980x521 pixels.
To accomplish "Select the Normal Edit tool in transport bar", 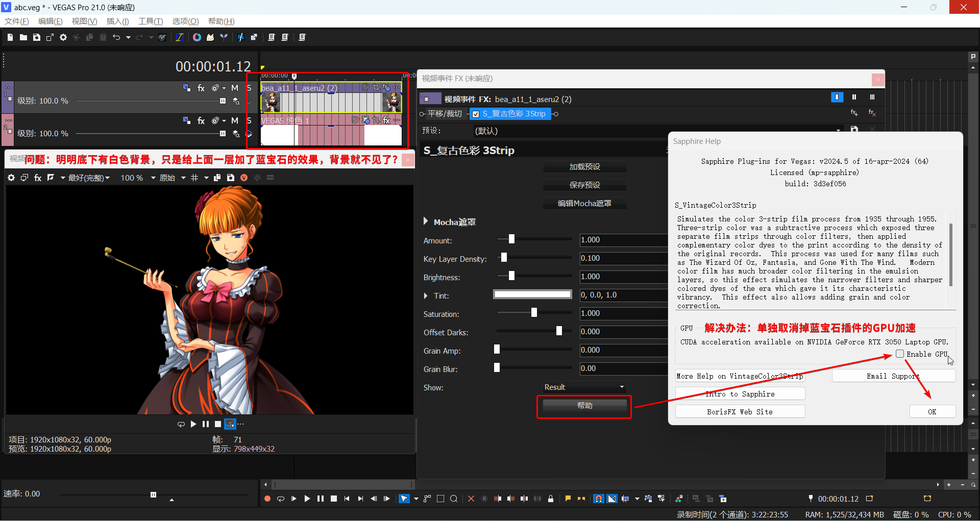I will point(404,499).
